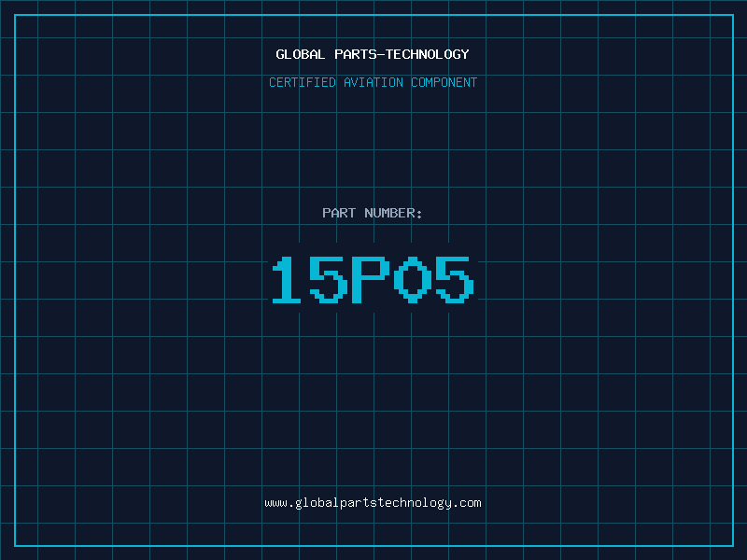The image size is (747, 560).
Task: Open the www.globalpartstechnology.com website link
Action: click(373, 503)
